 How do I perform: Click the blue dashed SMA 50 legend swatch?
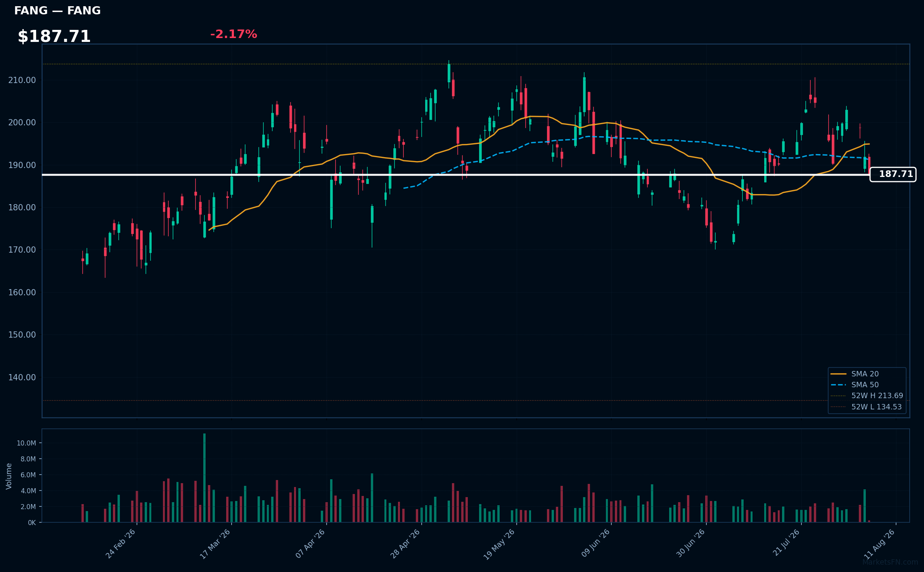[x=838, y=385]
